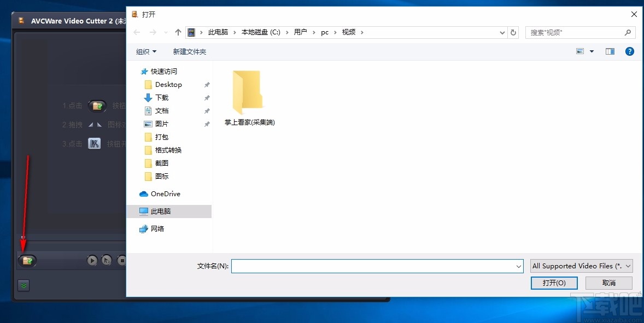
Task: Open the 组织 menu
Action: tap(145, 51)
